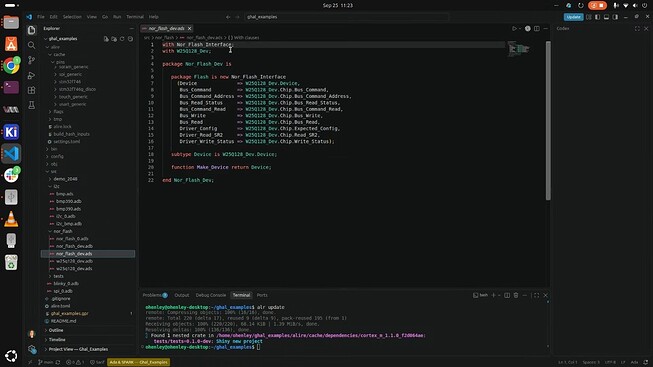
Task: Click the editor vertical scrollbar
Action: 548,120
